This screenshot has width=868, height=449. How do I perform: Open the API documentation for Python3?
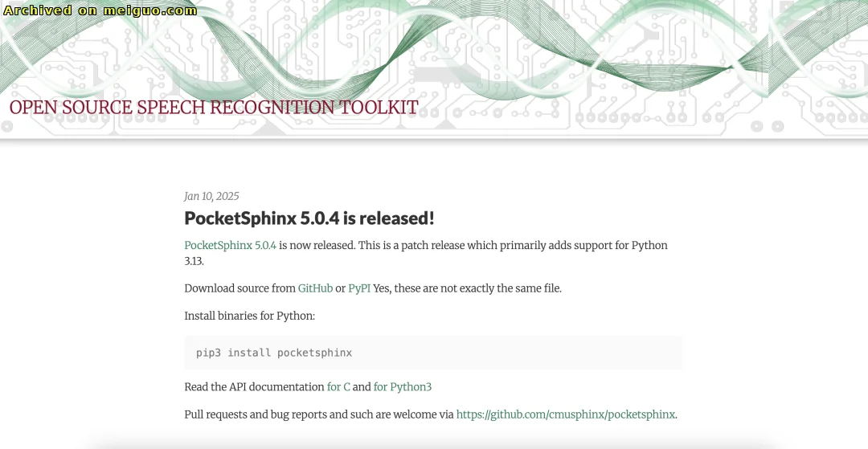403,386
